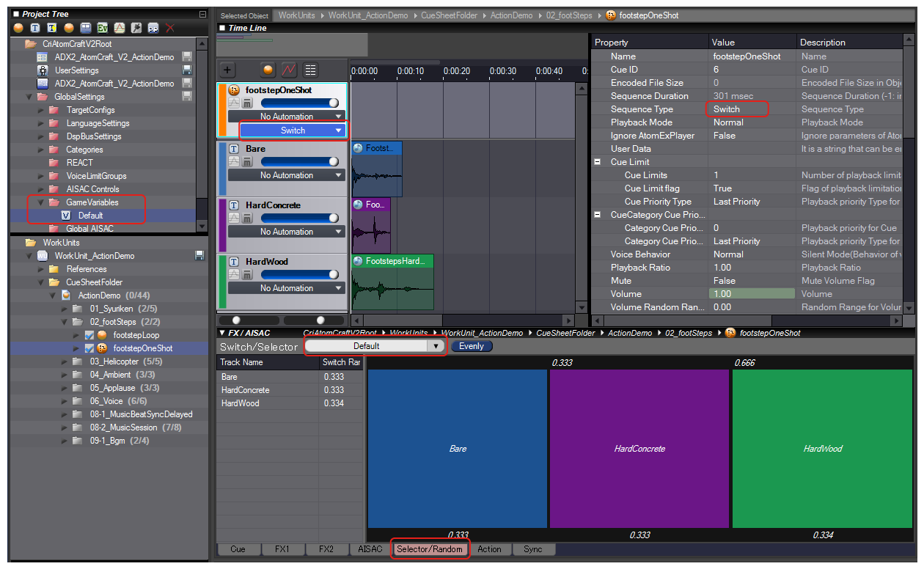The height and width of the screenshot is (569, 924).
Task: Click the T icon on the Bare track
Action: 234,149
